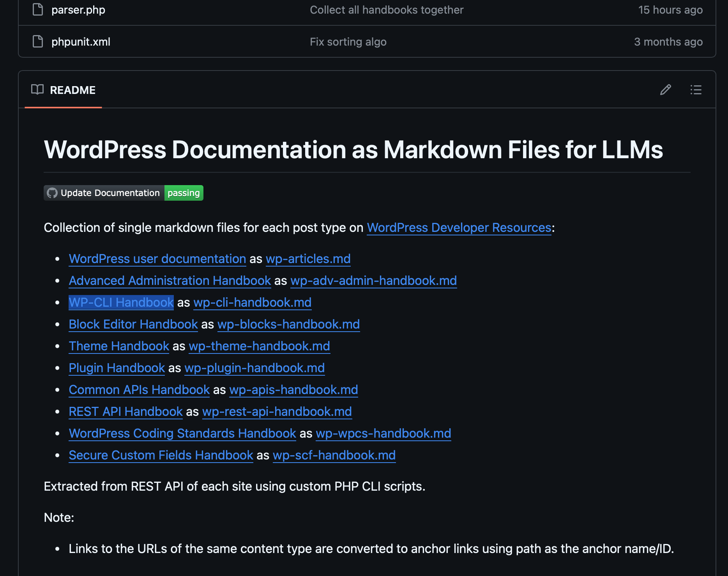Viewport: 728px width, 576px height.
Task: Click the edit README pencil icon
Action: point(666,90)
